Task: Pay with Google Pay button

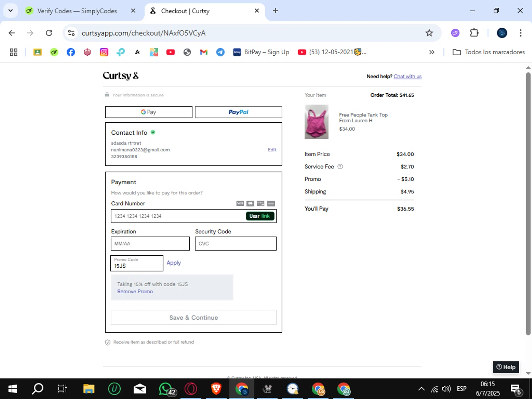Action: pos(149,112)
